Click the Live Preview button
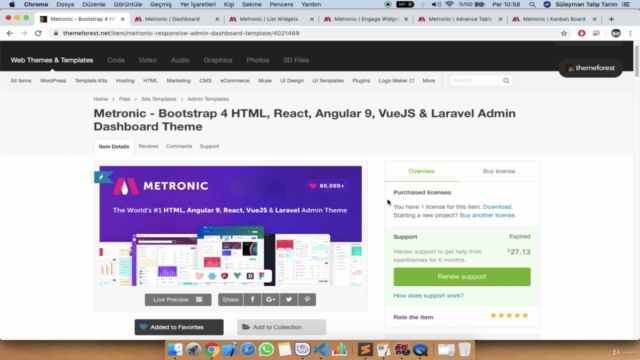This screenshot has width=640, height=360. (178, 300)
